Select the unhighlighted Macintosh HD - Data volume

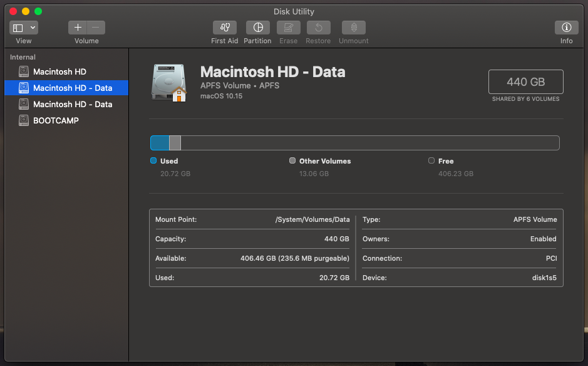pos(72,105)
